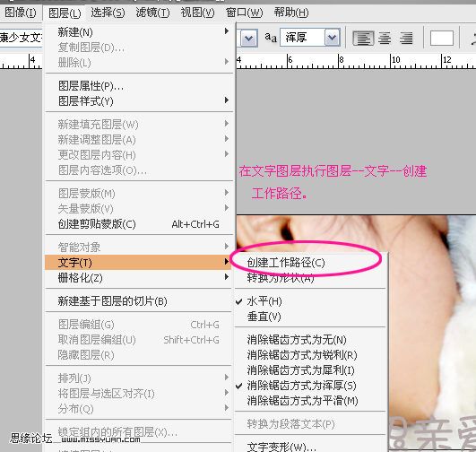The height and width of the screenshot is (452, 476).
Task: Click the right align text icon
Action: [x=406, y=39]
